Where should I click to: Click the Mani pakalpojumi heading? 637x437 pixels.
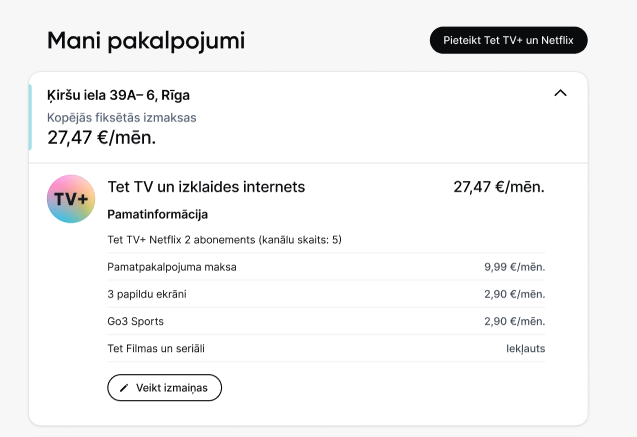point(146,41)
